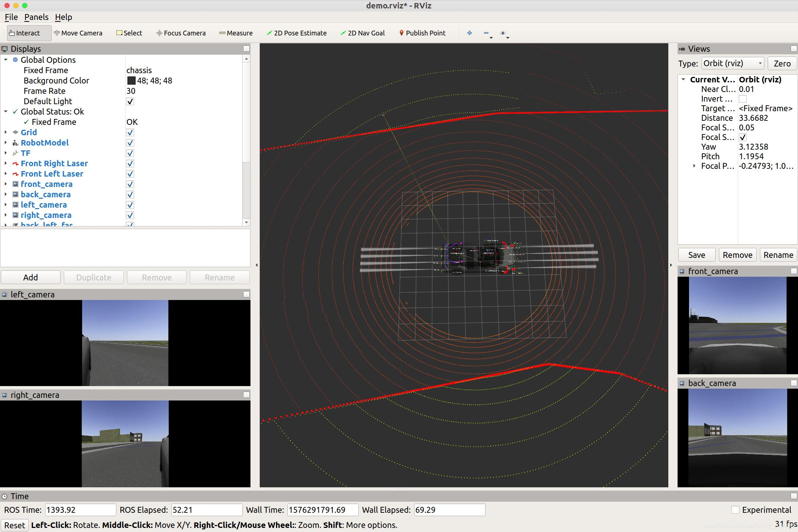Expand the Focal Point property
This screenshot has height=532, width=798.
694,166
